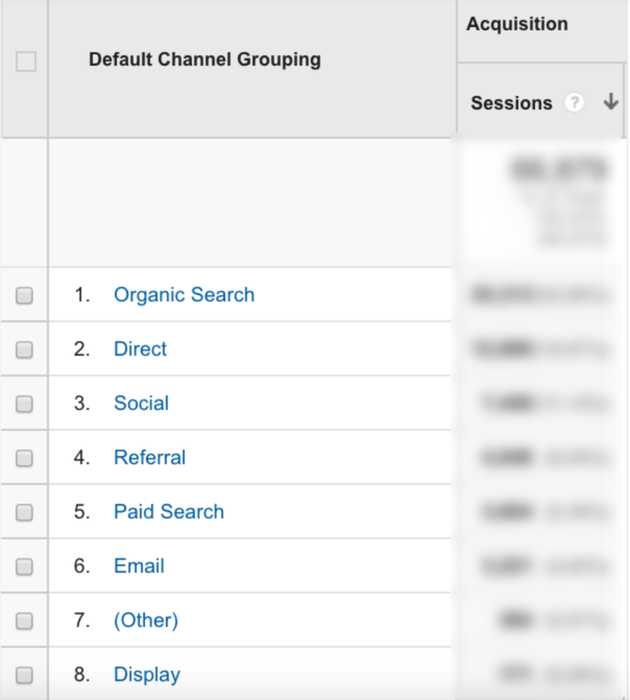The width and height of the screenshot is (630, 700).
Task: Tick the Referral row checkbox
Action: click(25, 458)
